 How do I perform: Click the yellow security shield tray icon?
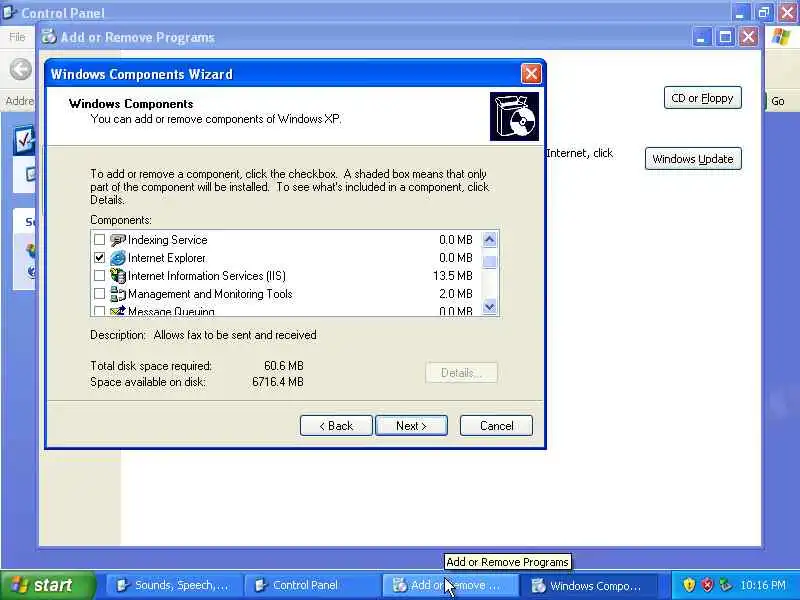click(x=689, y=584)
